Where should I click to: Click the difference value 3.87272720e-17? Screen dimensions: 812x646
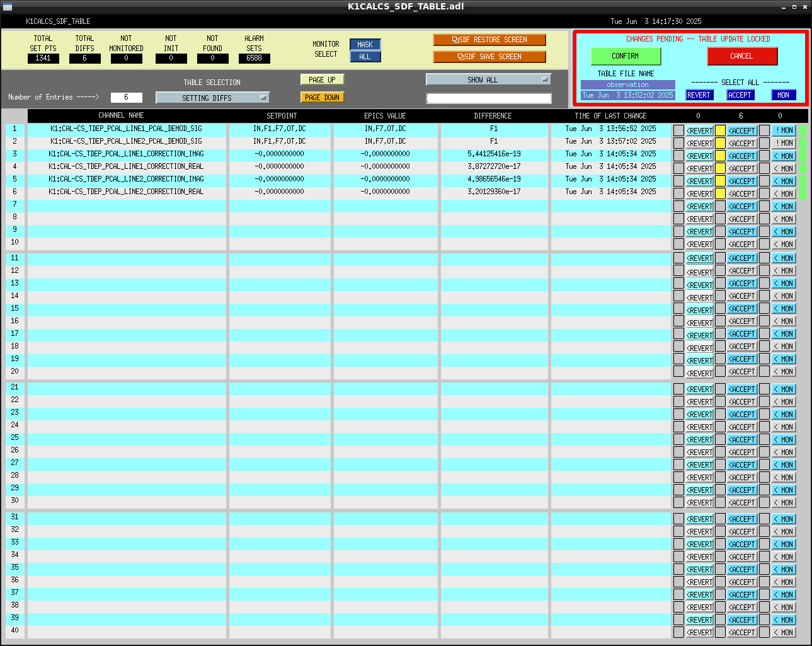tap(494, 166)
